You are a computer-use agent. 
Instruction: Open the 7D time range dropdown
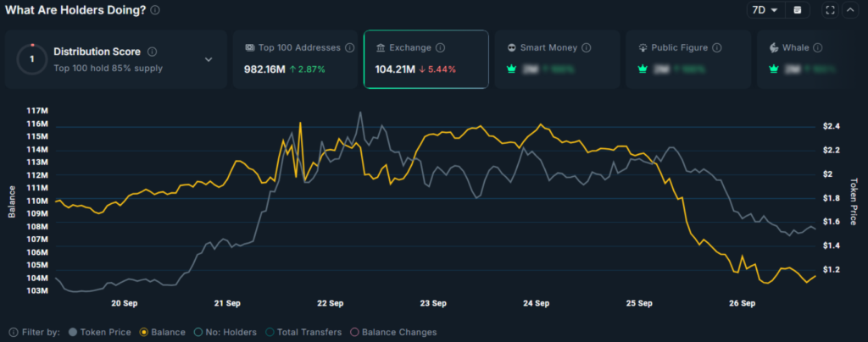tap(762, 10)
